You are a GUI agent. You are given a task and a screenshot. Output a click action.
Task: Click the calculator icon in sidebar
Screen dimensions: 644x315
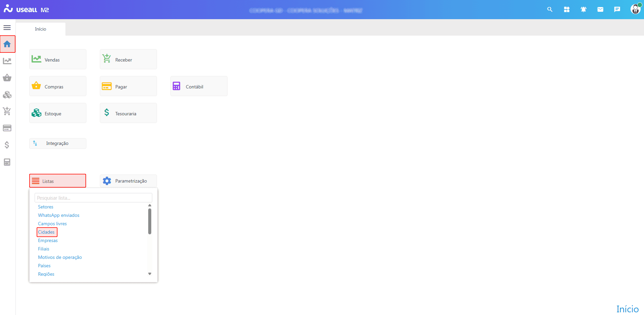point(7,162)
